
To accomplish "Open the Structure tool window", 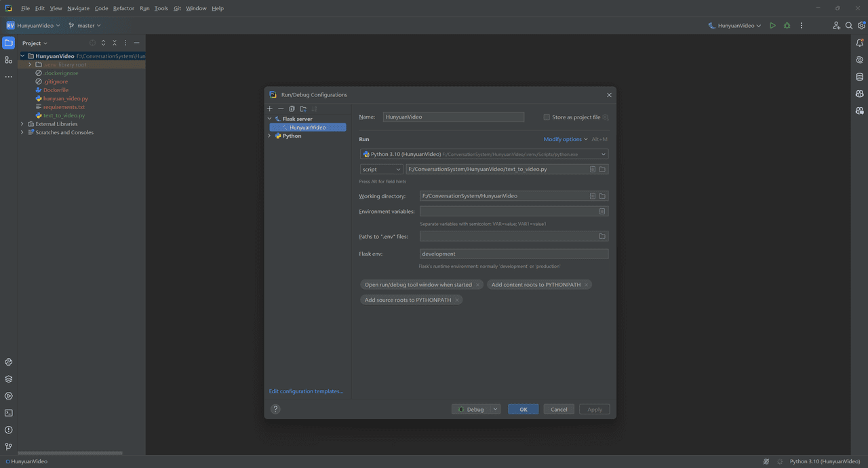I will (x=8, y=60).
